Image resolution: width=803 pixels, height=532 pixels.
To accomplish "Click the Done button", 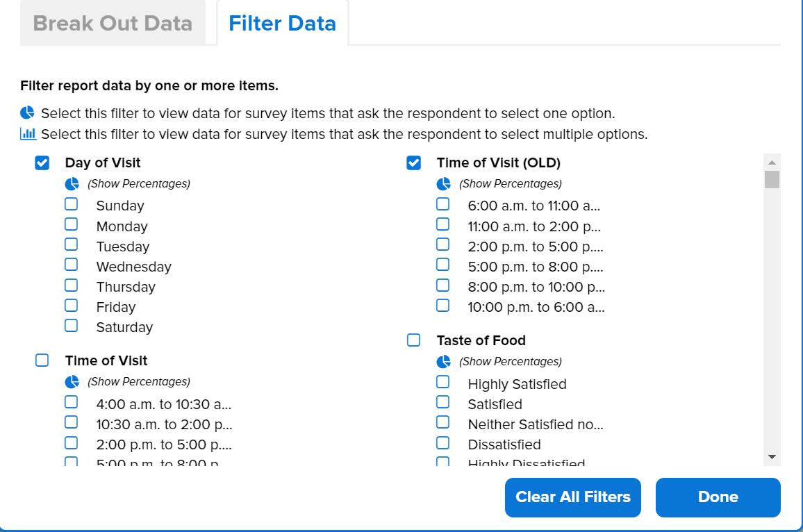I will click(718, 497).
